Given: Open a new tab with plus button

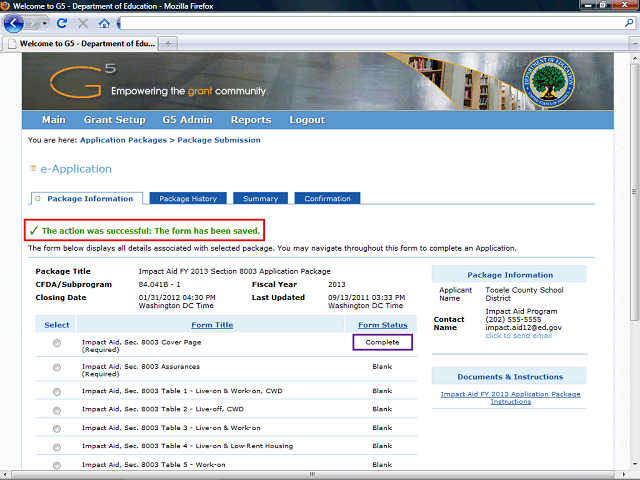Looking at the screenshot, I should 168,43.
